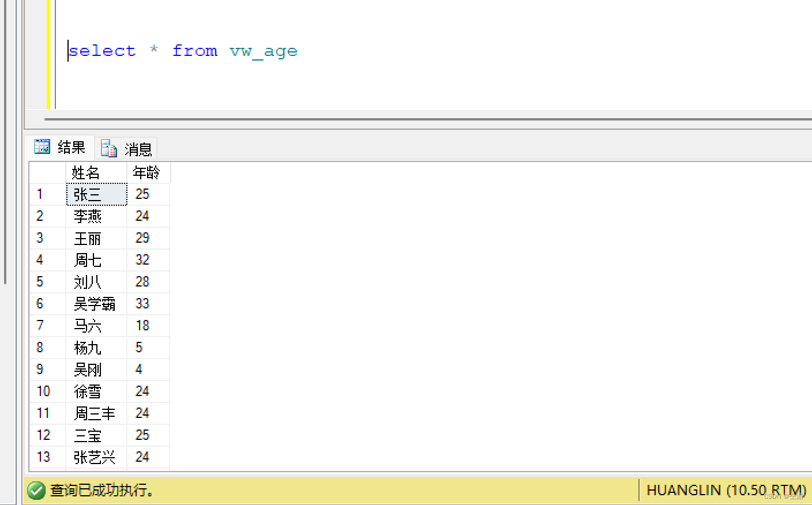812x505 pixels.
Task: Select cell with name 李燕
Action: (x=96, y=216)
